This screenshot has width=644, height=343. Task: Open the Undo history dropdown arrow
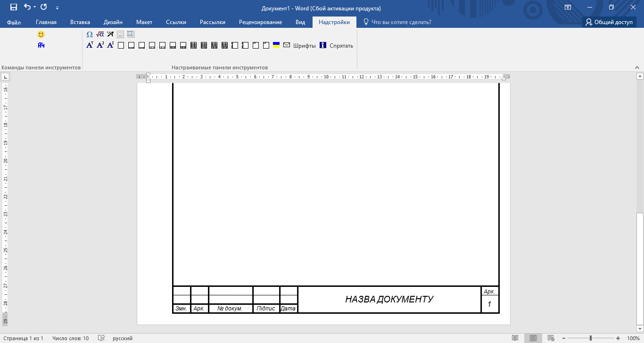click(34, 8)
